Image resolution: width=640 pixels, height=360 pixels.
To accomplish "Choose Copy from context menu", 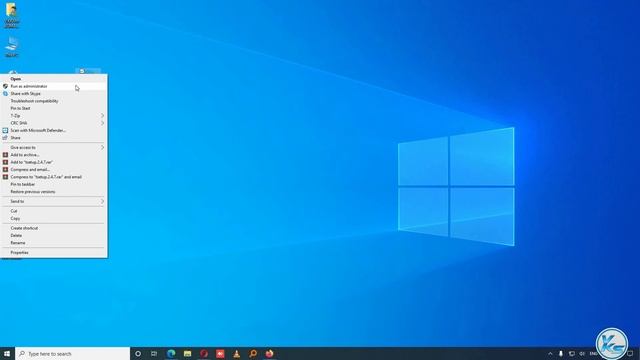I will pos(54,218).
